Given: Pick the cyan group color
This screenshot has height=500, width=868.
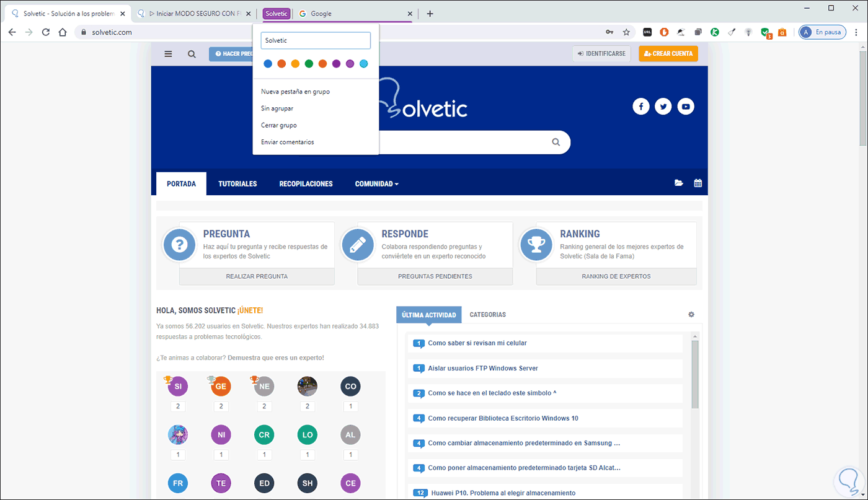Looking at the screenshot, I should (364, 63).
